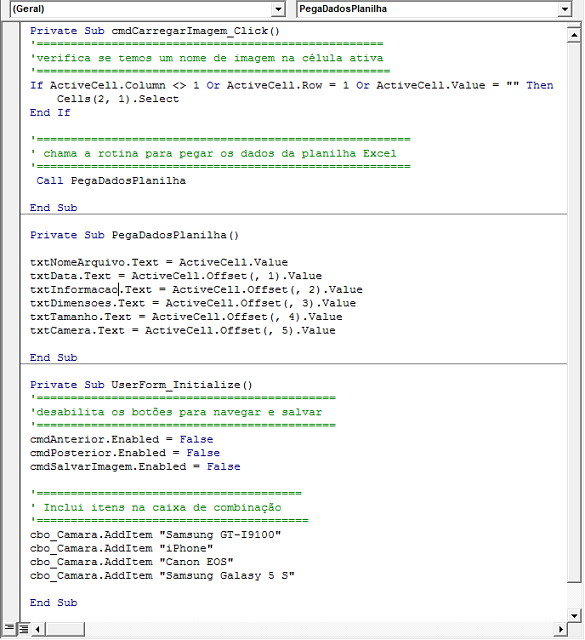585x640 pixels.
Task: Click the cbo_Camara.AddItem "iPhone" line
Action: [121, 548]
